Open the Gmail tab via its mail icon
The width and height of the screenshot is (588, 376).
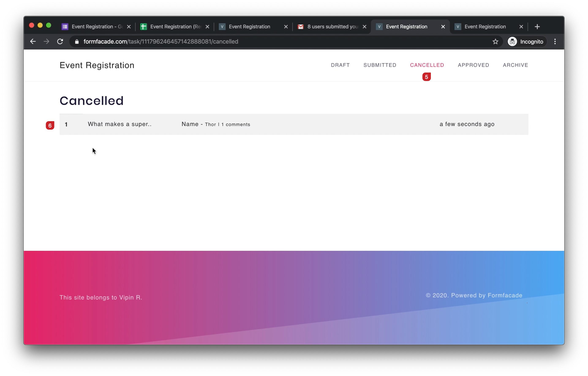(x=301, y=26)
